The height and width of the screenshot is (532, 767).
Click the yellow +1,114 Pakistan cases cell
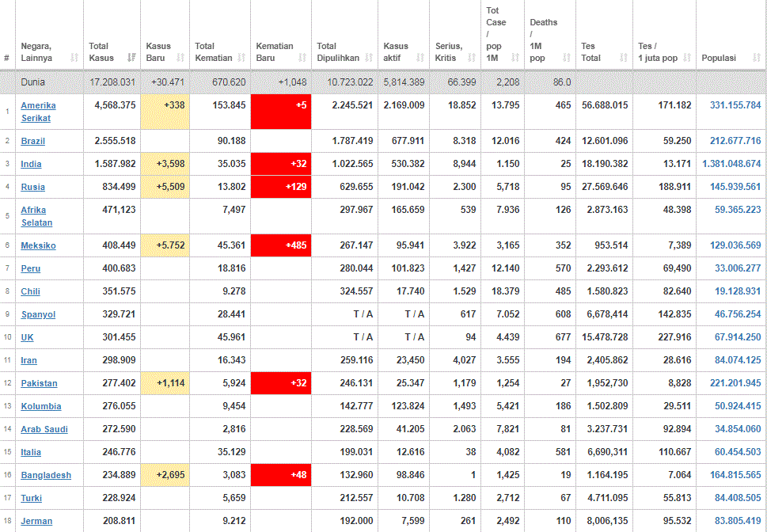(165, 383)
